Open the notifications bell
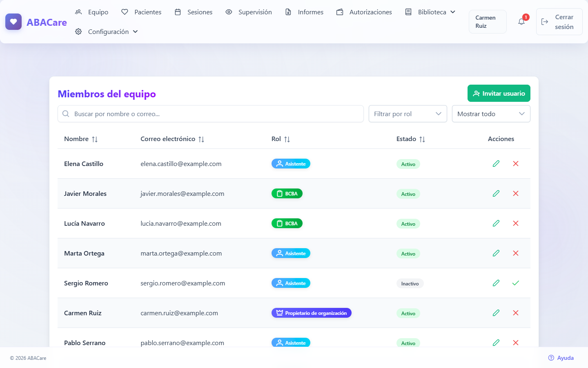 (x=521, y=22)
